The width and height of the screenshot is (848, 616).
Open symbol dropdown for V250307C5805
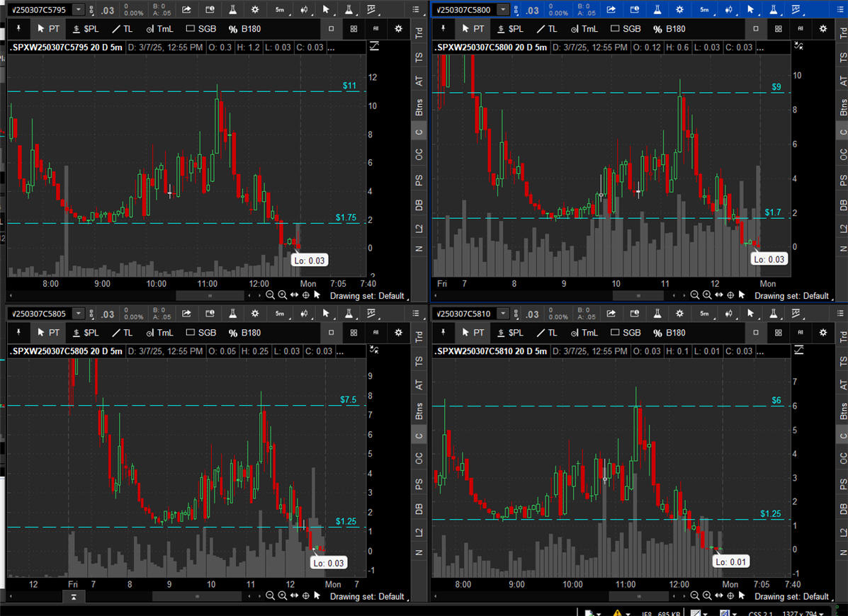coord(79,314)
